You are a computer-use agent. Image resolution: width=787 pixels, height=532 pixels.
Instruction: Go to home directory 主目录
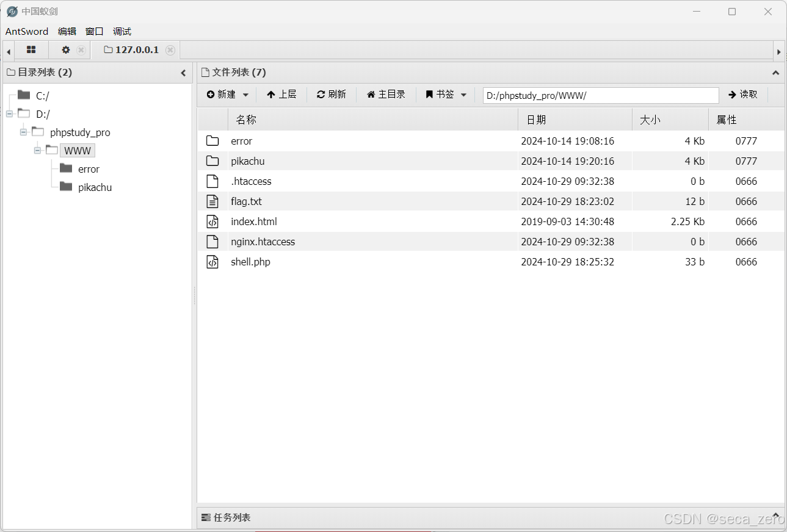click(x=386, y=95)
